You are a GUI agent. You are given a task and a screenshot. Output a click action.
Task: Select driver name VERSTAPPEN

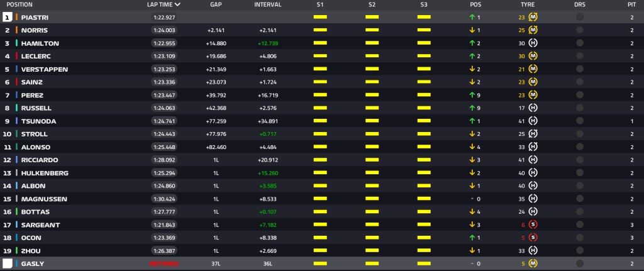[x=45, y=69]
